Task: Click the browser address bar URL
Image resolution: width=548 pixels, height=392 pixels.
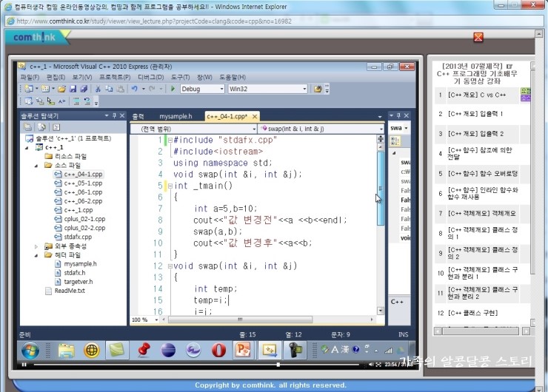Action: 154,21
